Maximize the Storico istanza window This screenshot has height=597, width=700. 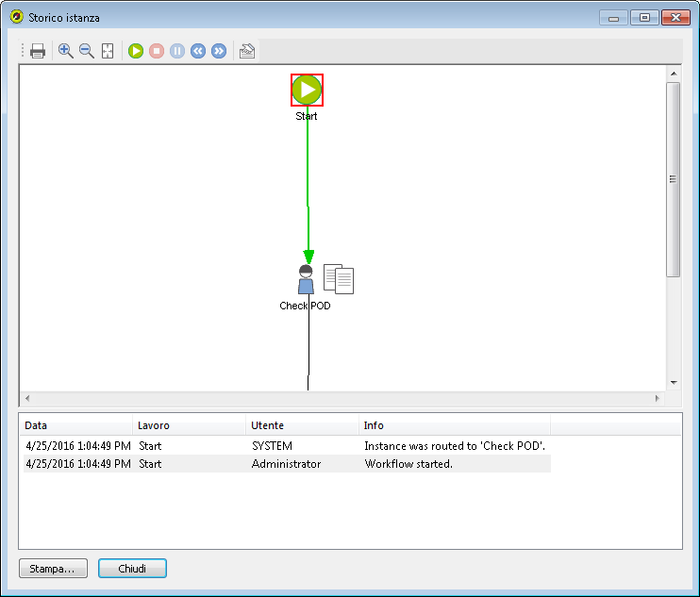pyautogui.click(x=644, y=18)
